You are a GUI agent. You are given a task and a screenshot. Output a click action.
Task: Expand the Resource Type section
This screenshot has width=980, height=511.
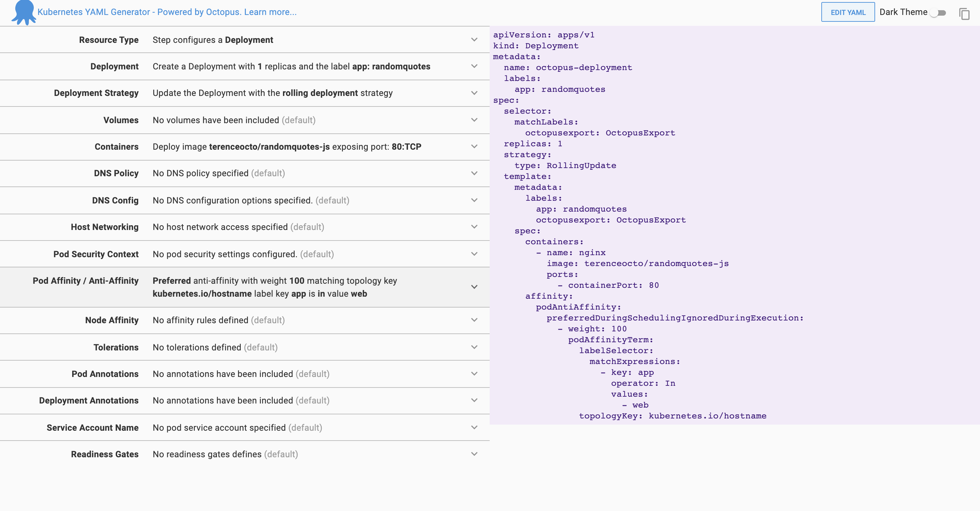pos(474,39)
